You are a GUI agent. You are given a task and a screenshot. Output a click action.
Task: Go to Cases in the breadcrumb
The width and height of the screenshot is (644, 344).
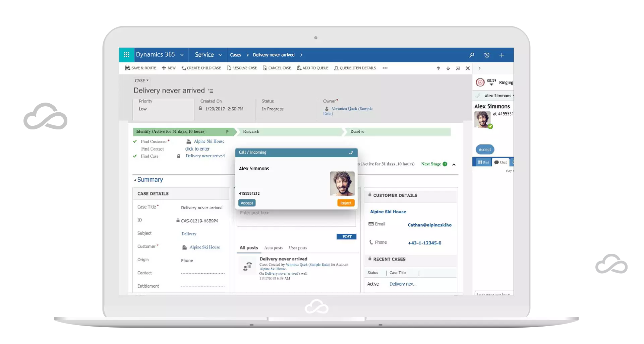235,55
